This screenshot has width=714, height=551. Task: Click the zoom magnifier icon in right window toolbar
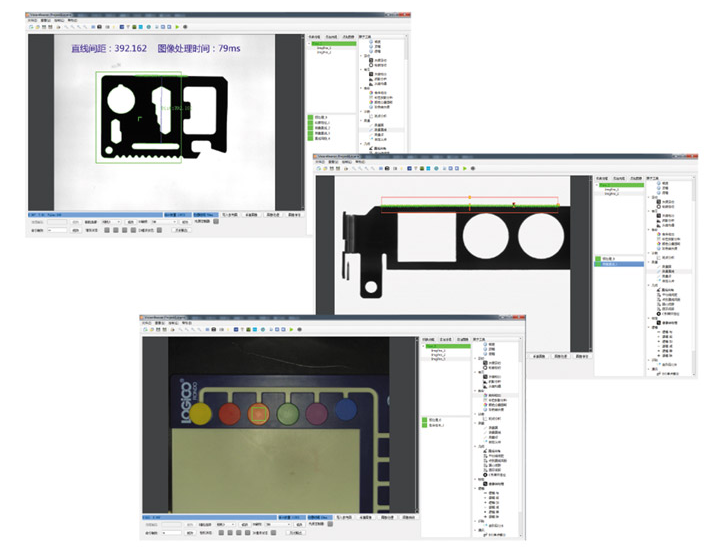coord(352,168)
